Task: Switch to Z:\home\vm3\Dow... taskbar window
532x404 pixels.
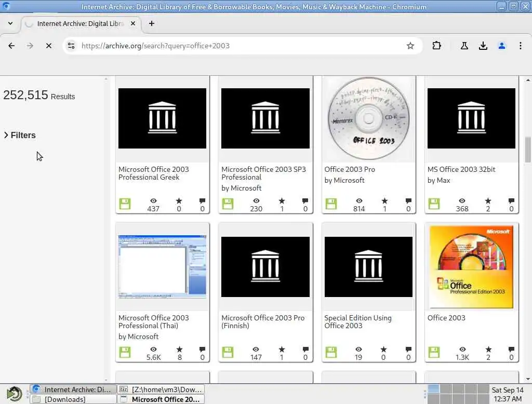Action: tap(161, 389)
